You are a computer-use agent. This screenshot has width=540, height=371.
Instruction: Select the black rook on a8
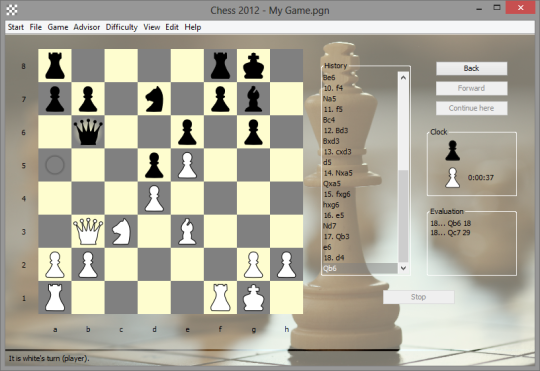55,65
